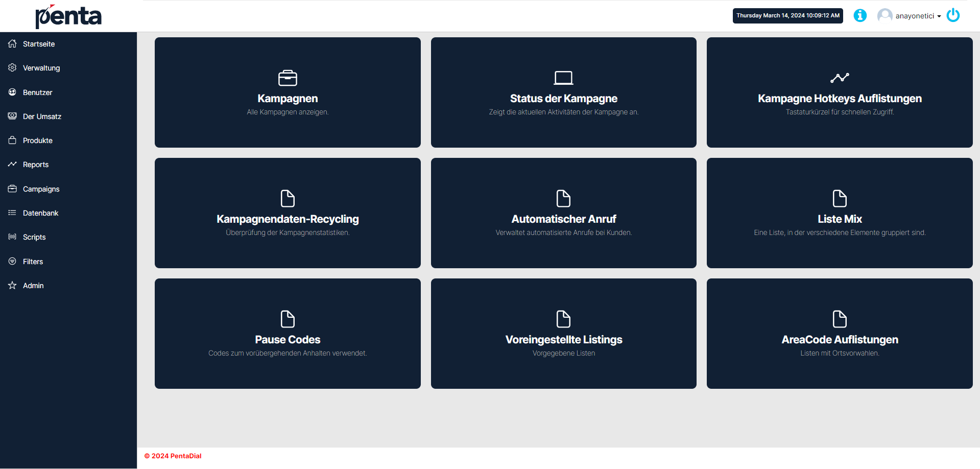Open Reports from the sidebar

(36, 165)
